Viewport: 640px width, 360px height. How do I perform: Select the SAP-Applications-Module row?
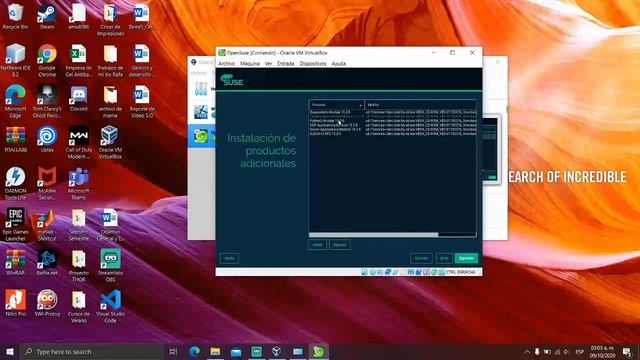(393, 125)
